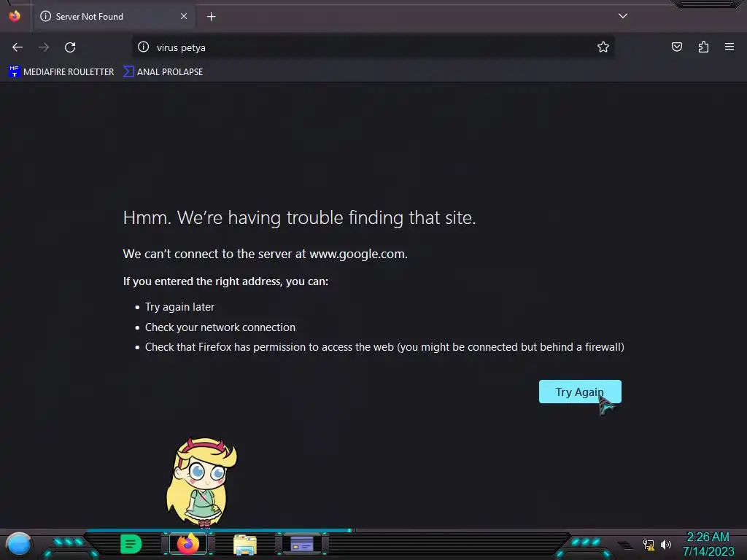The image size is (747, 560).
Task: Open the clock showing 2:26 AM
Action: (708, 544)
